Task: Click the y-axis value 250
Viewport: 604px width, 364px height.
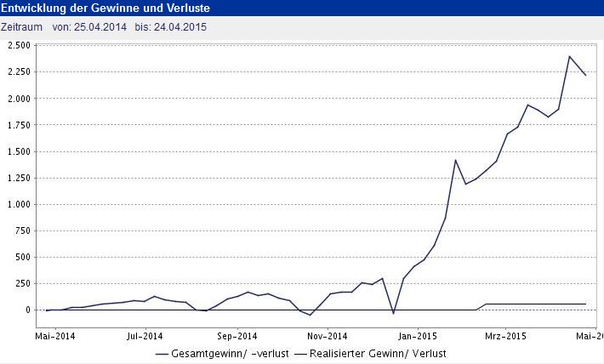Action: click(23, 284)
